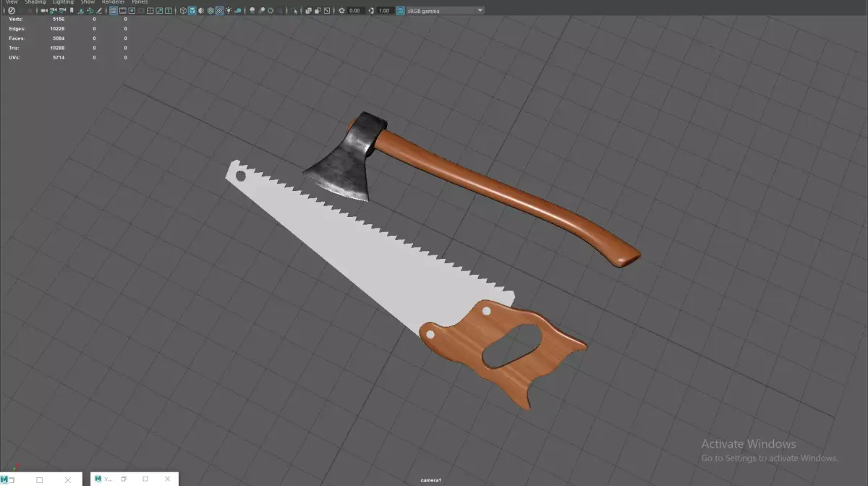Image resolution: width=868 pixels, height=486 pixels.
Task: Click the Select Camera icon
Action: [x=43, y=11]
